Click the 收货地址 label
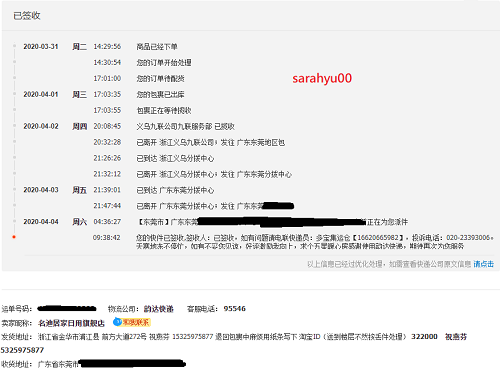The height and width of the screenshot is (372, 500). (x=16, y=364)
